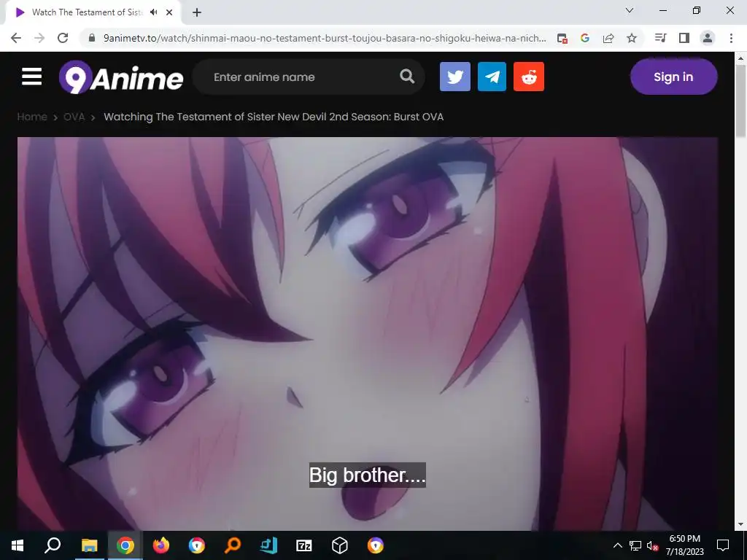Open the Windows notification center
747x560 pixels.
tap(723, 545)
